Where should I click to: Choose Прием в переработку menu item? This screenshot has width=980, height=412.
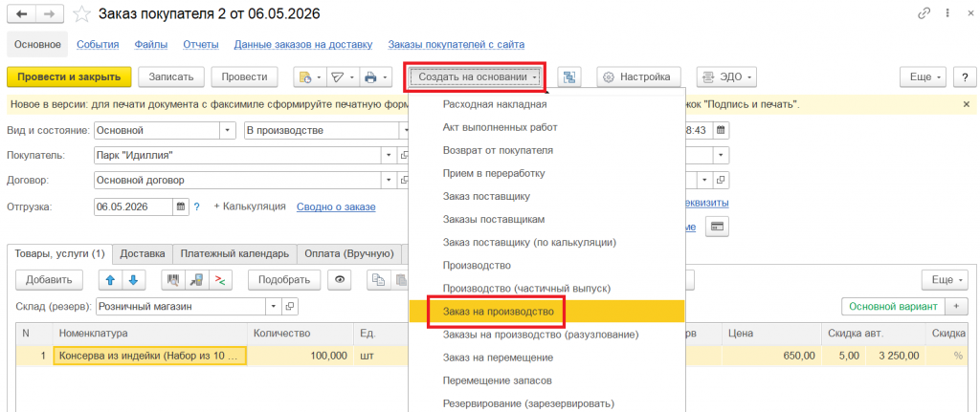[x=546, y=173]
